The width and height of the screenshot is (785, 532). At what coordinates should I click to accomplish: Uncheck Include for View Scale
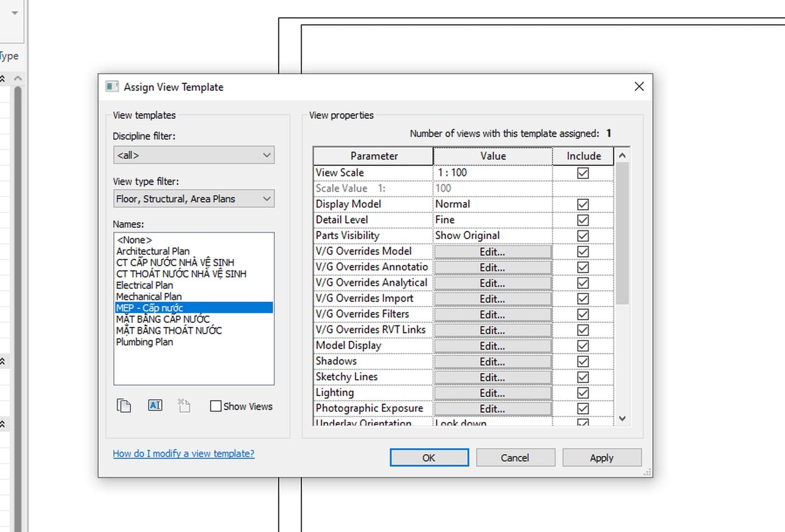tap(583, 173)
